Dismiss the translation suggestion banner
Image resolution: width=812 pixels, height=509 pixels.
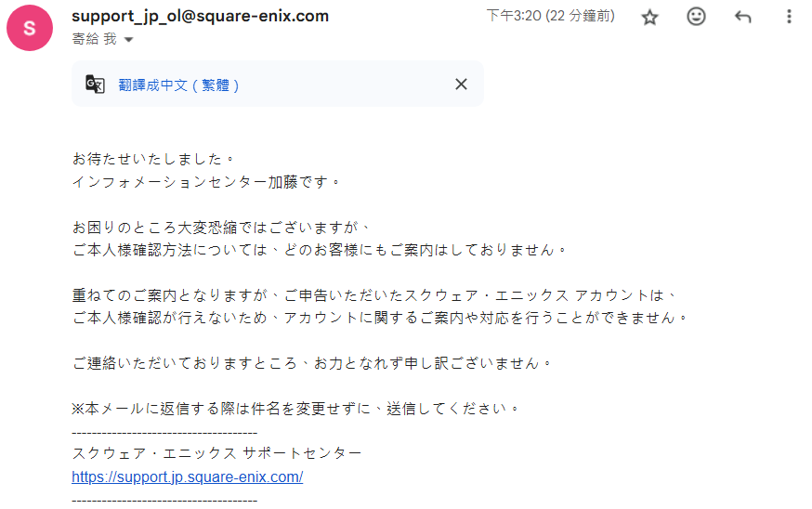click(x=461, y=84)
